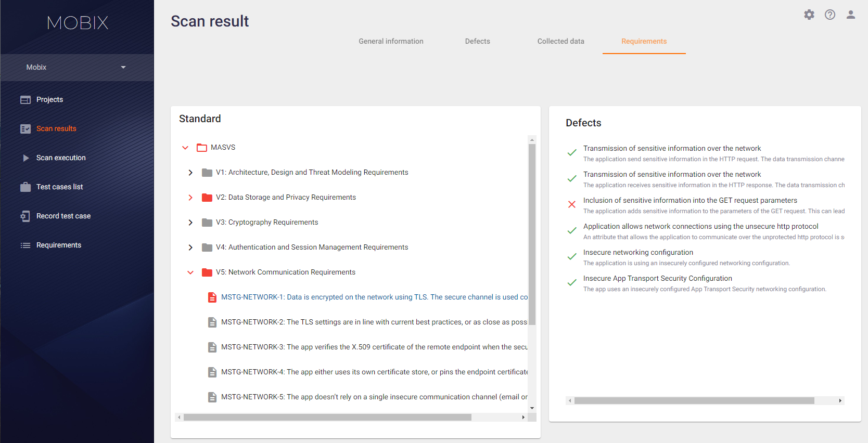868x443 pixels.
Task: Click the MSTG-NETWORK-4 document icon
Action: tap(212, 372)
